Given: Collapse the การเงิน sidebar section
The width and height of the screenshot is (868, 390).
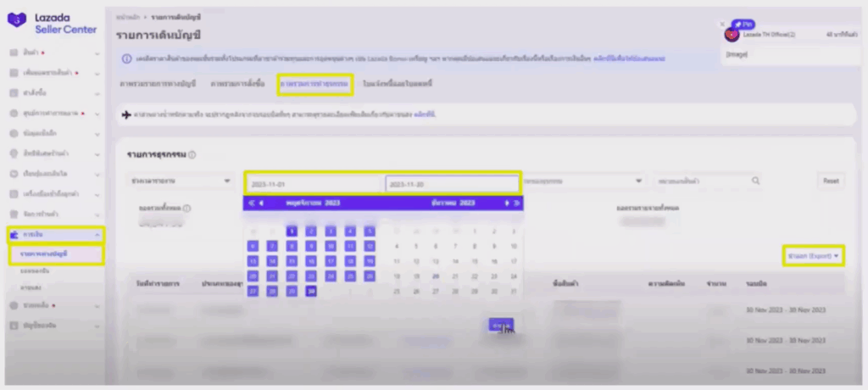Looking at the screenshot, I should (x=97, y=235).
